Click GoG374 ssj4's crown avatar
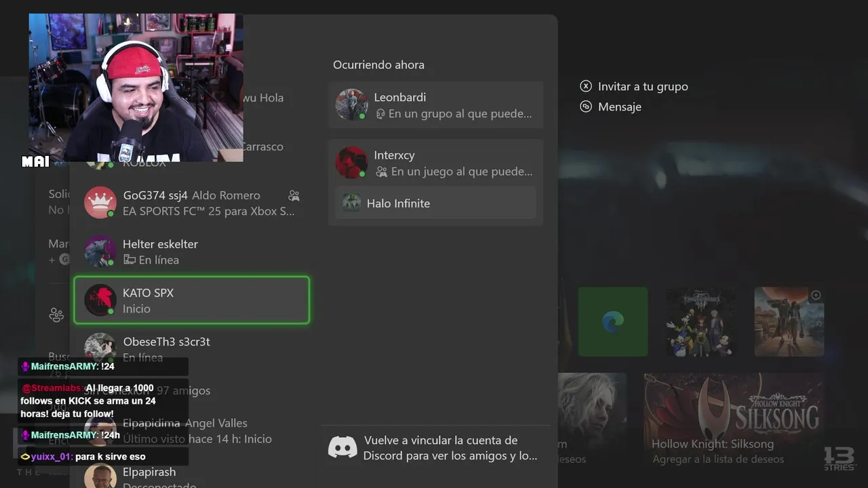 tap(100, 203)
